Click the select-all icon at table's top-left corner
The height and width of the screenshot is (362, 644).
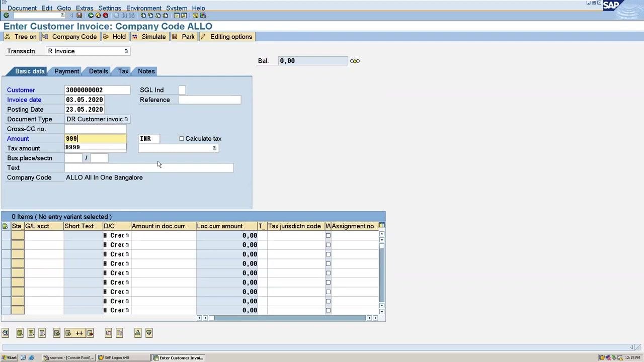coord(5,226)
